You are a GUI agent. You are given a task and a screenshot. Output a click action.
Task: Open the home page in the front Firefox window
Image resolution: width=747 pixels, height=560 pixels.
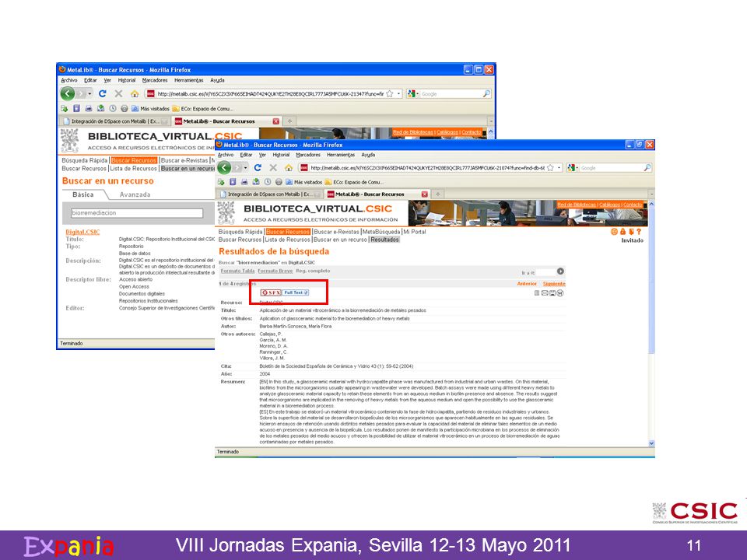pos(288,168)
